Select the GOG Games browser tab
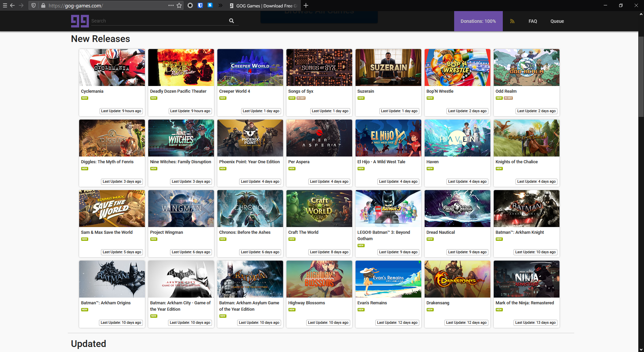This screenshot has height=352, width=644. click(x=263, y=6)
